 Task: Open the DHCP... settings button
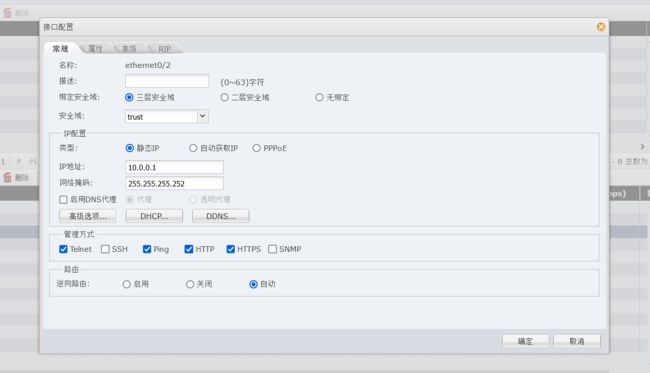point(154,216)
